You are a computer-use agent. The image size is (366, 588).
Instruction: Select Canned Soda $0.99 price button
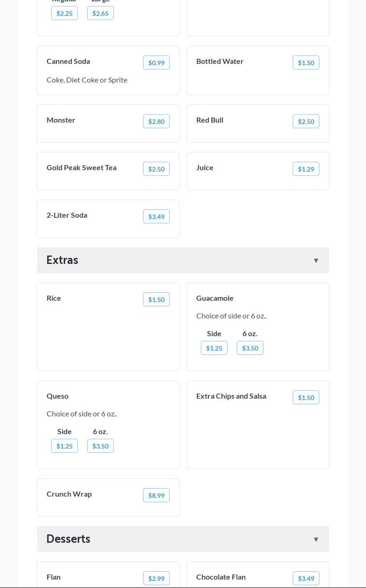pyautogui.click(x=156, y=62)
